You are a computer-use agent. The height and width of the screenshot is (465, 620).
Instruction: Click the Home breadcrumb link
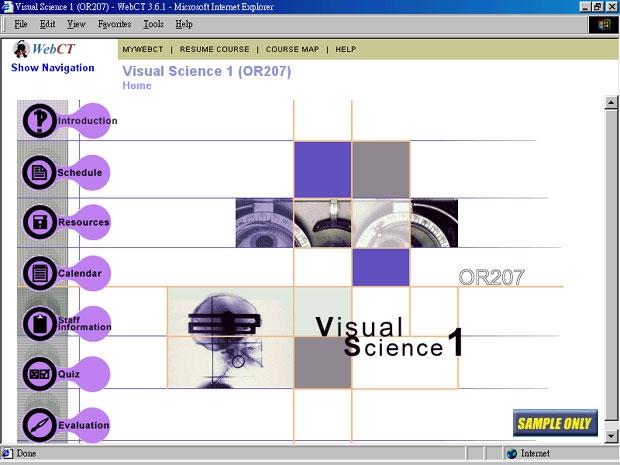(x=137, y=86)
